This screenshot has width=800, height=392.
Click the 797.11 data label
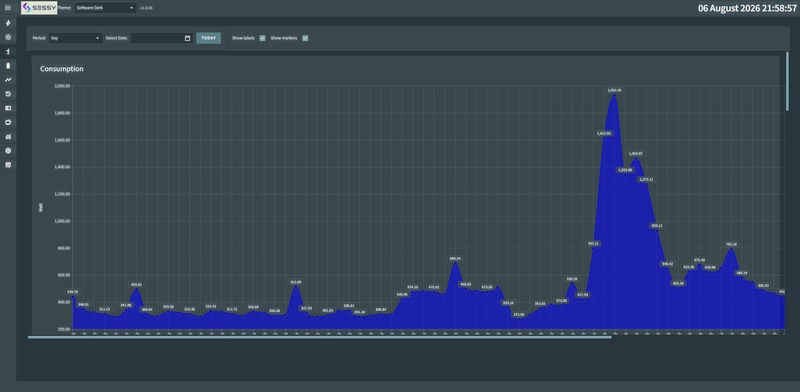(593, 243)
